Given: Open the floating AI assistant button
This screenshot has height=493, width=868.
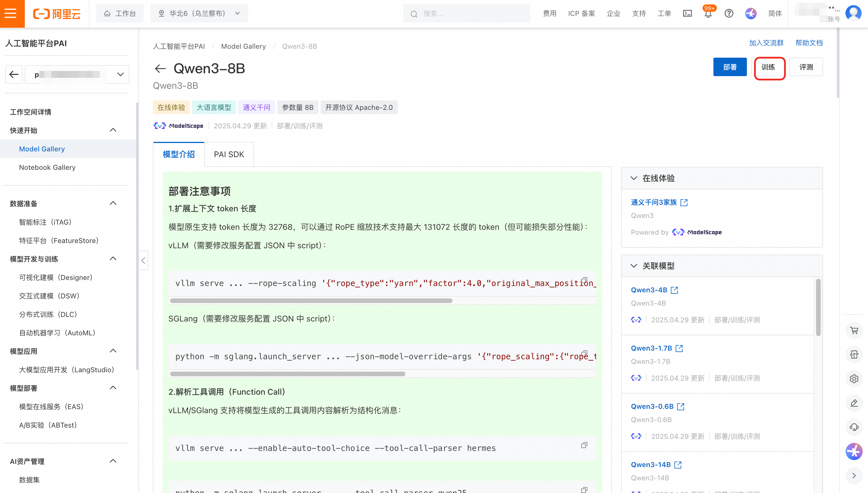Looking at the screenshot, I should 854,451.
